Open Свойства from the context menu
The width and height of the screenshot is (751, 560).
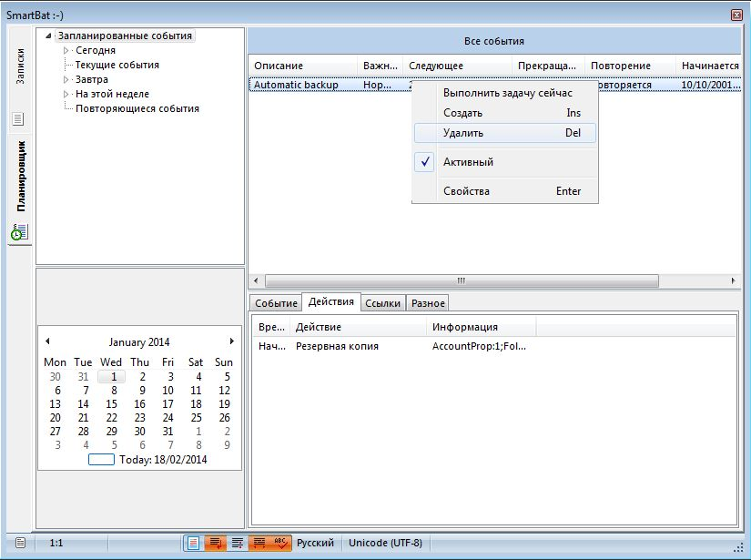click(505, 191)
